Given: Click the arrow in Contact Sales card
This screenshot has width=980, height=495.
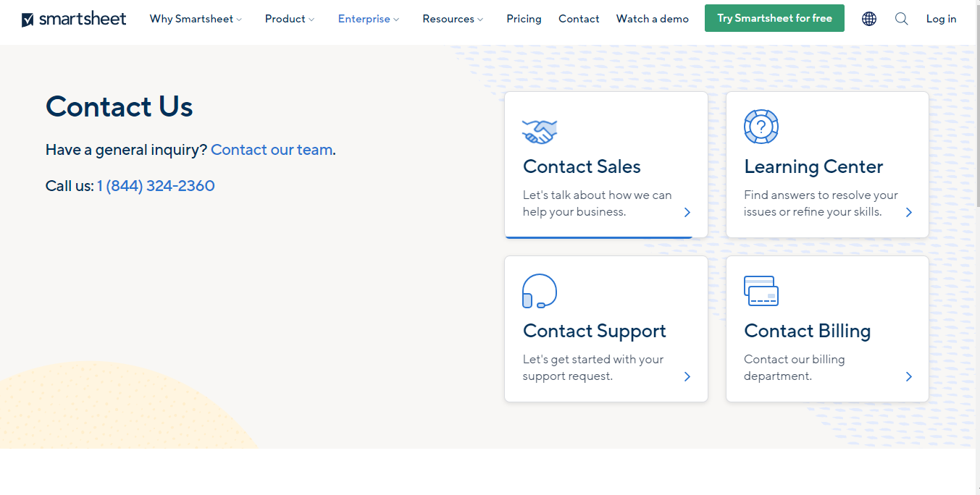Looking at the screenshot, I should 687,212.
